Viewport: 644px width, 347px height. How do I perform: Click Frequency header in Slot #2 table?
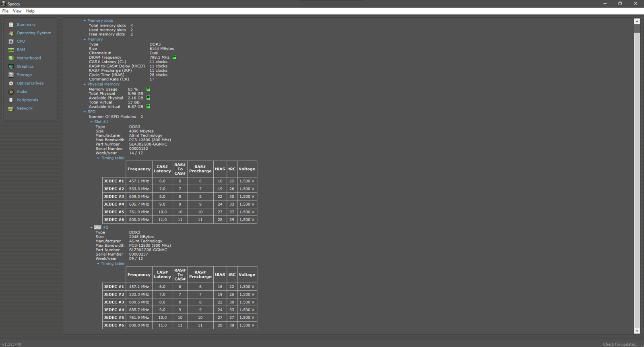(x=139, y=275)
